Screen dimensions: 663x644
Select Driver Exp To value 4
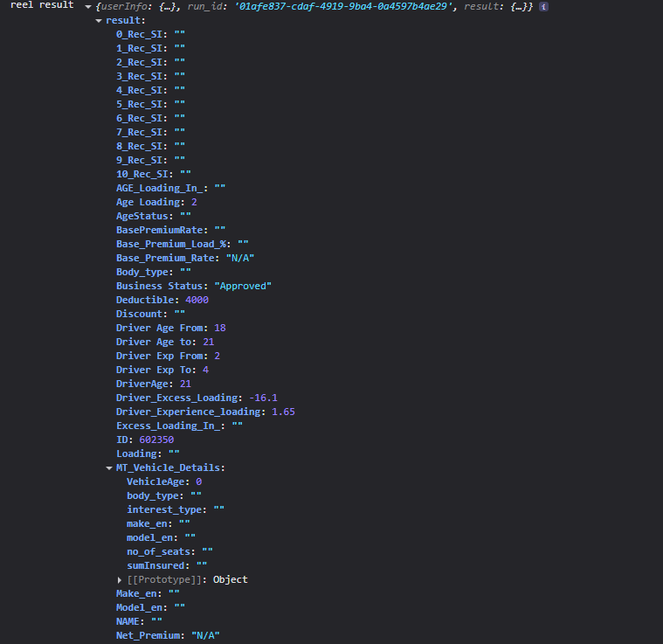click(205, 370)
